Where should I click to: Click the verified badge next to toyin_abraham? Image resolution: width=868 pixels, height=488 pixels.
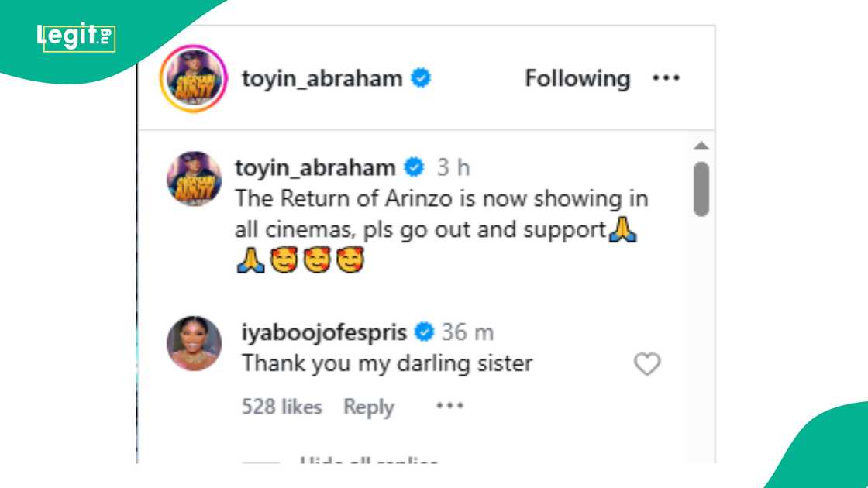422,77
